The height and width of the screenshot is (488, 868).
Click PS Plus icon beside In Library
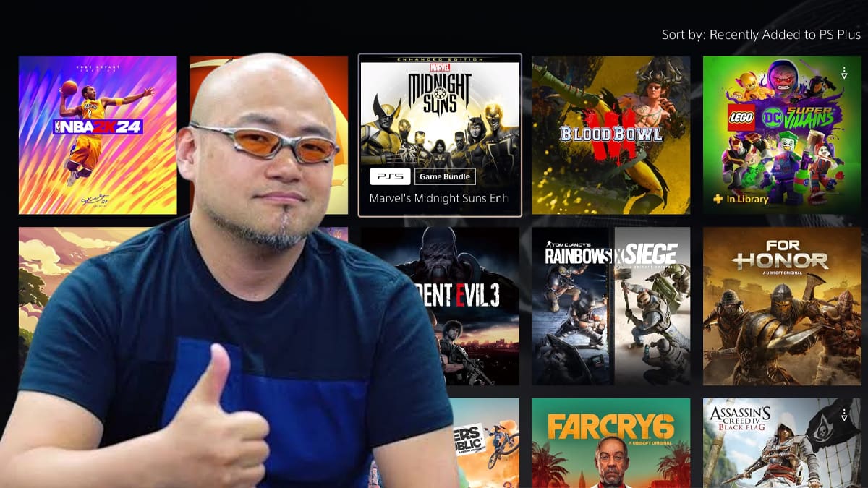[718, 199]
